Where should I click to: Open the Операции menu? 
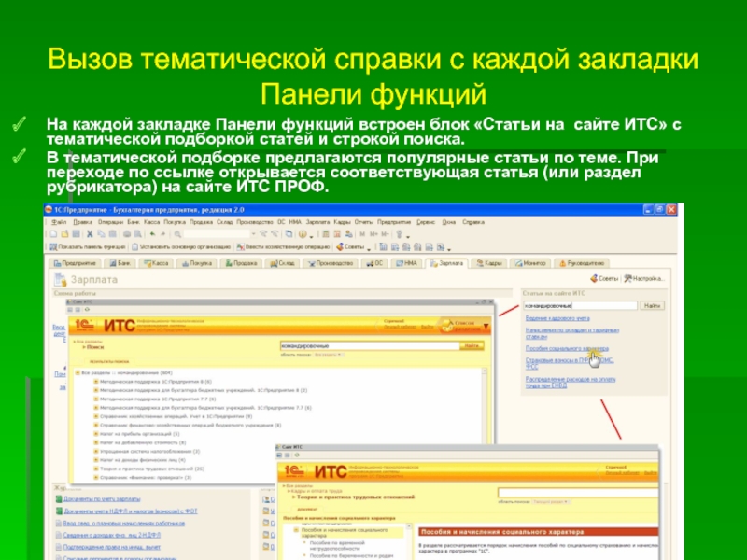tap(110, 222)
